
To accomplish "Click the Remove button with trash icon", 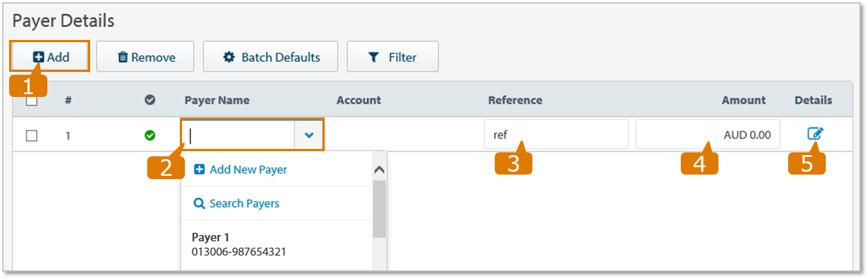I will [x=146, y=57].
